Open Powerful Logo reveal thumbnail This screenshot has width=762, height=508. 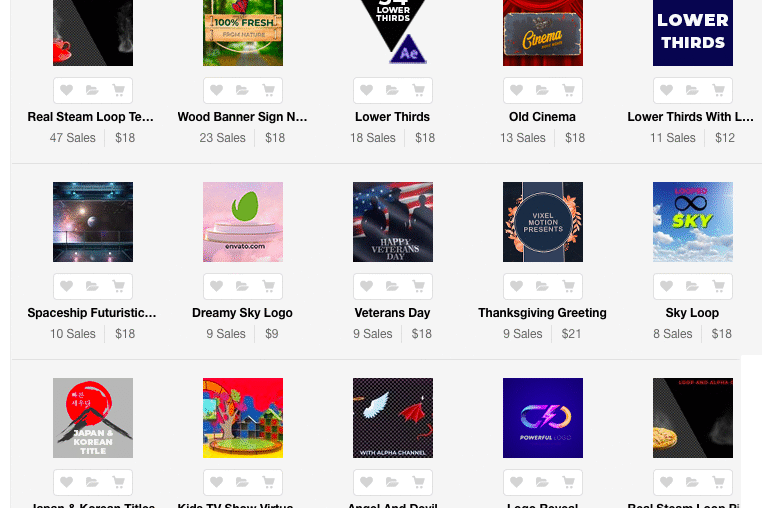[x=543, y=418]
